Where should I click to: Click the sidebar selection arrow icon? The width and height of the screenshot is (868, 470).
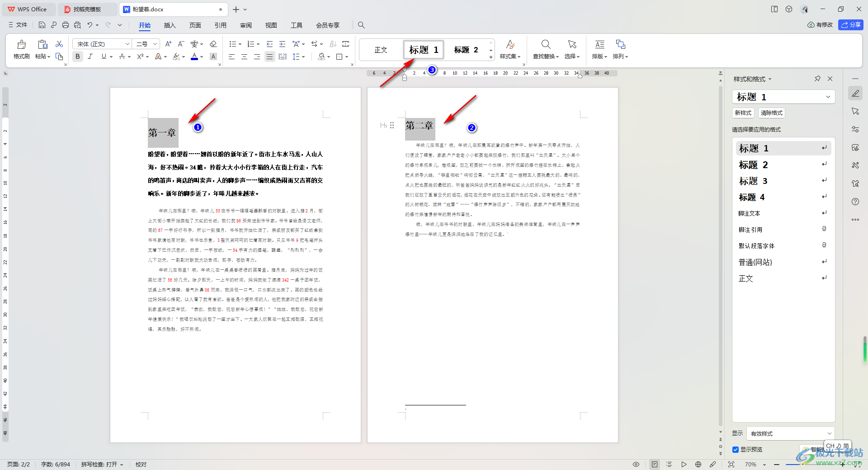point(855,111)
